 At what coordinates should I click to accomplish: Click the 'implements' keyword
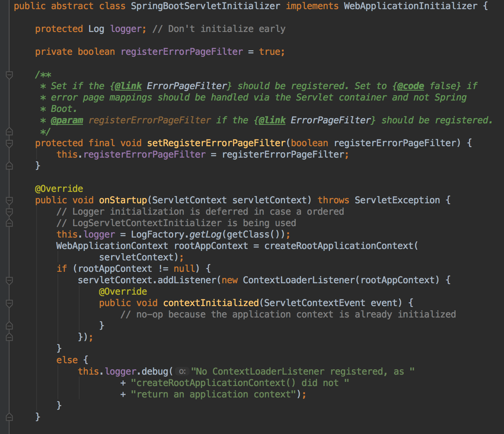[x=312, y=6]
